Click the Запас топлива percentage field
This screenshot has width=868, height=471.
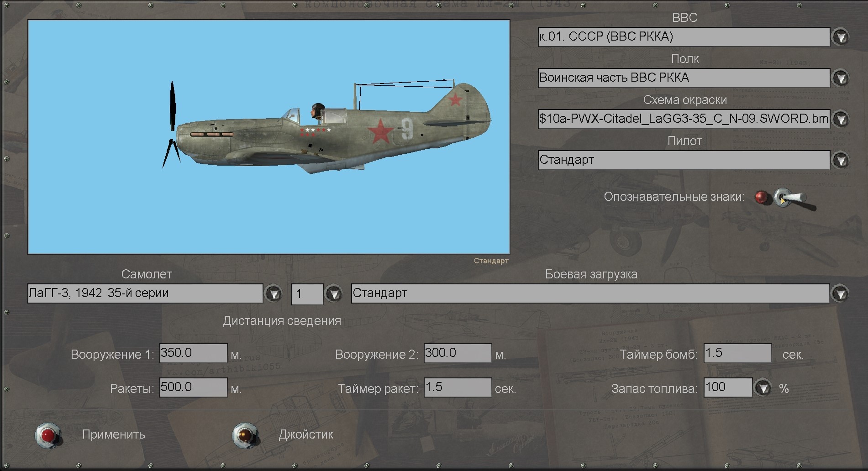(x=727, y=387)
